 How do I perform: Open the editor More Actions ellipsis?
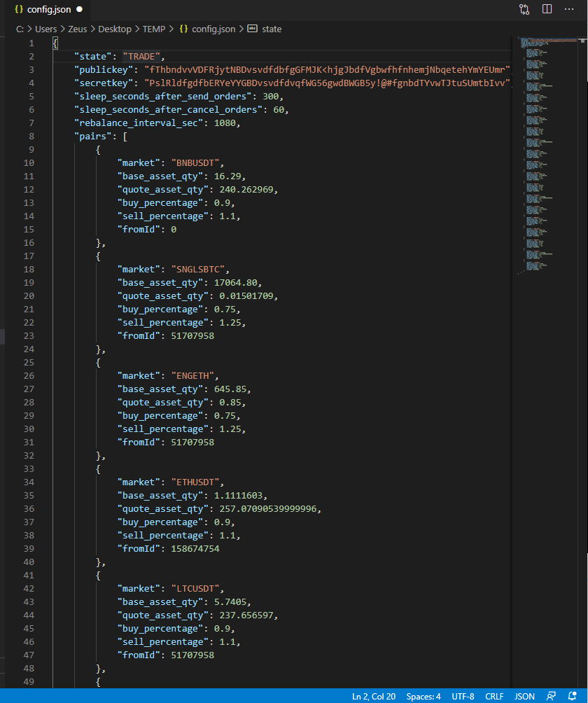tap(568, 10)
